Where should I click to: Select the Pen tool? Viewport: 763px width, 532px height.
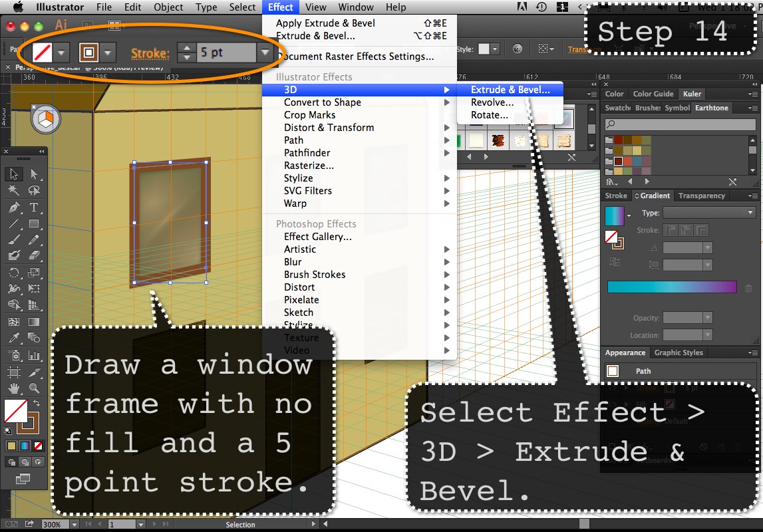[13, 207]
